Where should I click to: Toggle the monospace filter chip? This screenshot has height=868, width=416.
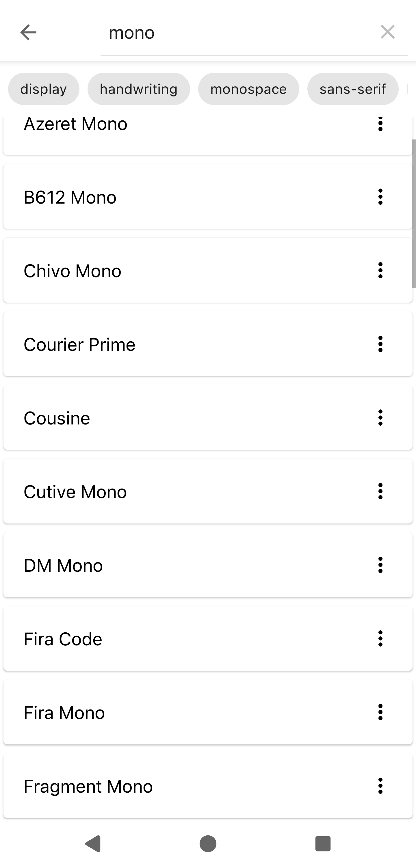[x=248, y=89]
